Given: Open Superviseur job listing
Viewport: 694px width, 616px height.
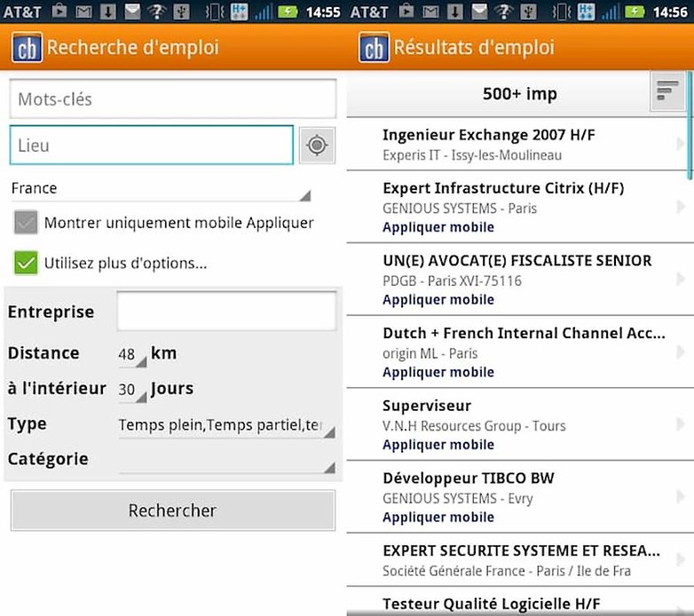Looking at the screenshot, I should coord(520,424).
